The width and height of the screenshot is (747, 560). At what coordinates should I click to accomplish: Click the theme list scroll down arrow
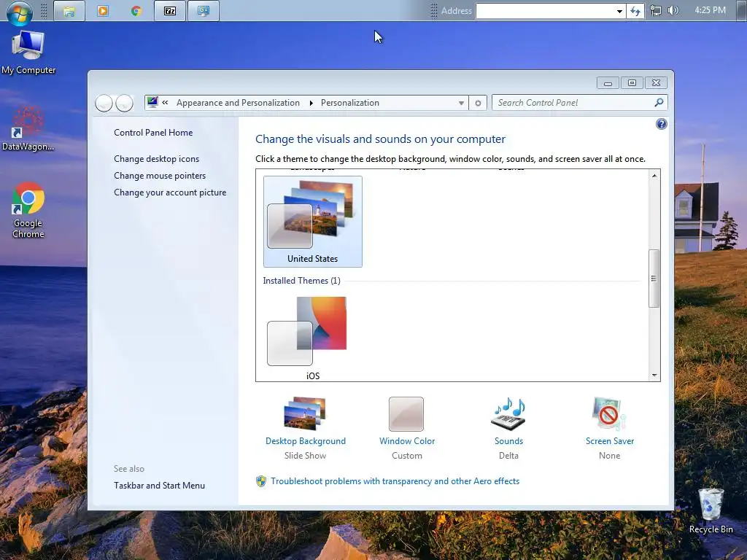pyautogui.click(x=654, y=376)
